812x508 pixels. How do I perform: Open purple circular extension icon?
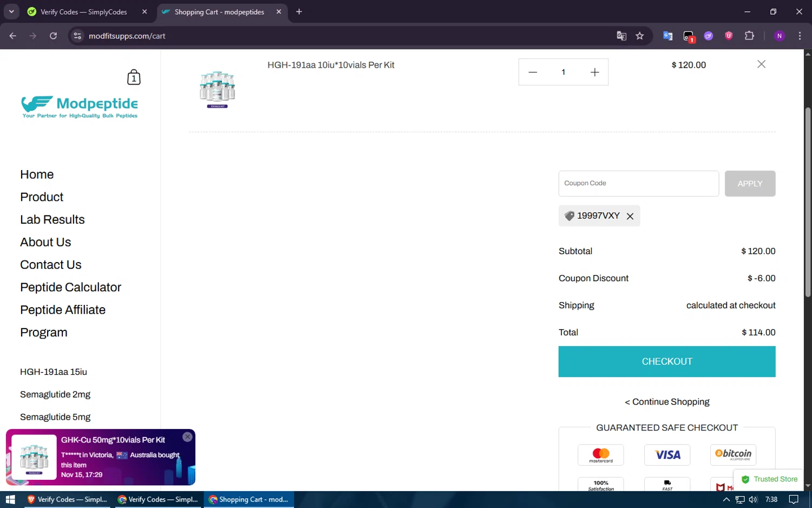[709, 36]
